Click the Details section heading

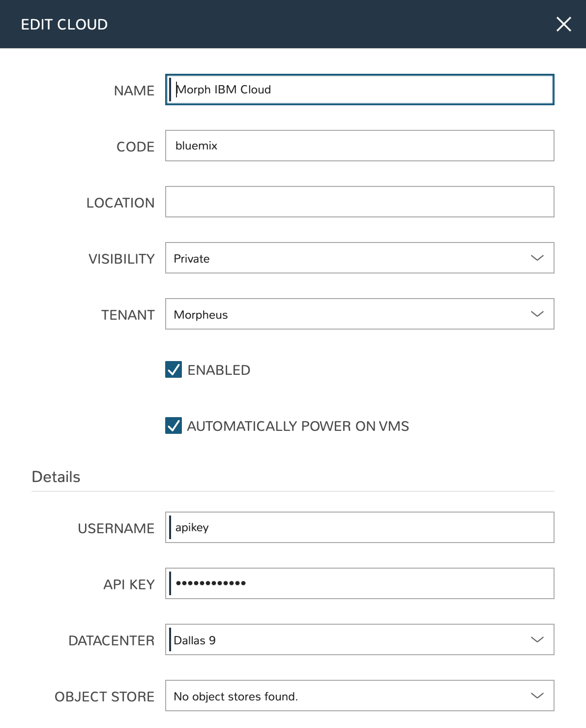pyautogui.click(x=56, y=477)
